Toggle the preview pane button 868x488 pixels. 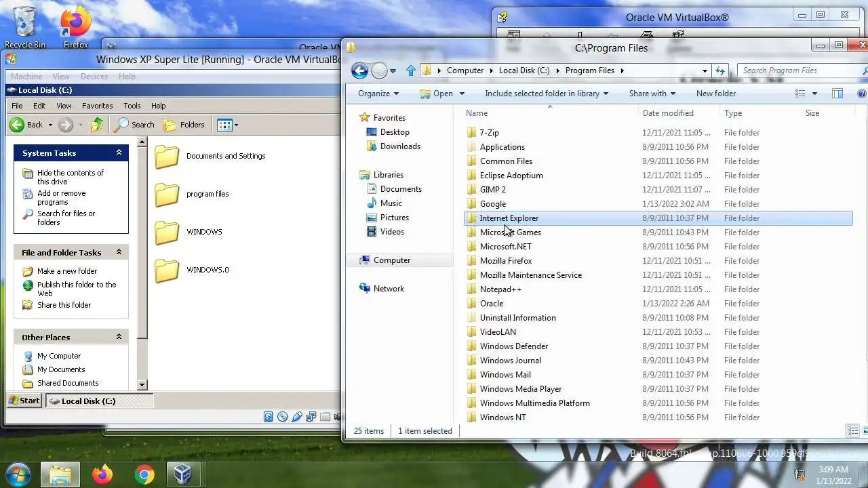[x=837, y=94]
